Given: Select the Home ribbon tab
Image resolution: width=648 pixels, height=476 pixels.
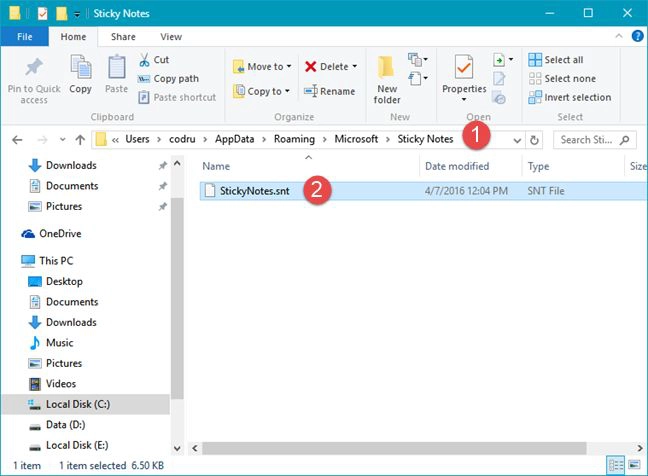Looking at the screenshot, I should pos(73,37).
